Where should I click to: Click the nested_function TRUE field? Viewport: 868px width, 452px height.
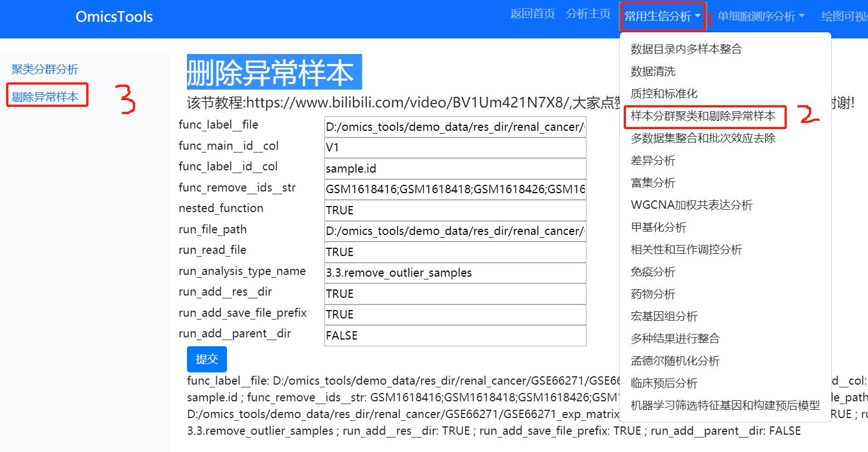pyautogui.click(x=455, y=210)
